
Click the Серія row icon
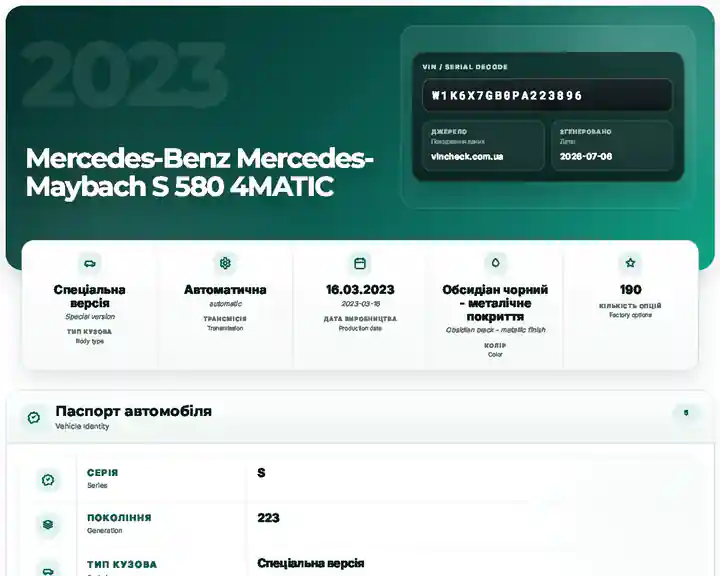click(48, 480)
